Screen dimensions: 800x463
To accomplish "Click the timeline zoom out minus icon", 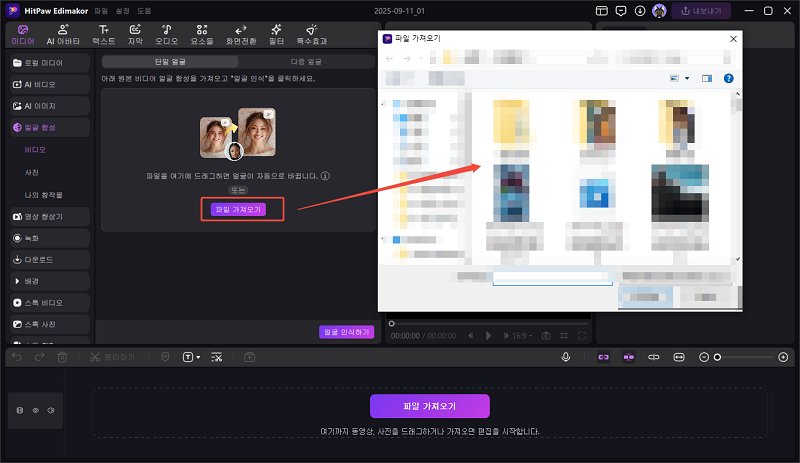I will point(704,357).
